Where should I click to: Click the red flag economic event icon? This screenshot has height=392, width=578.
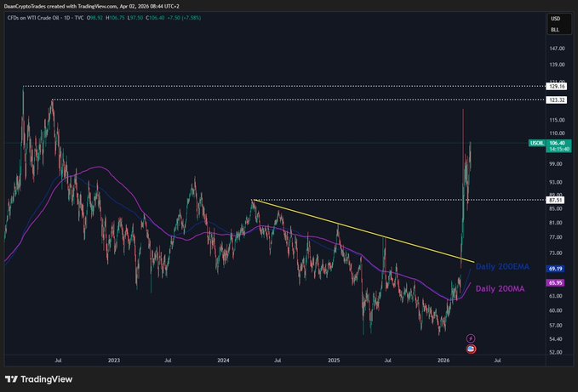tap(471, 349)
